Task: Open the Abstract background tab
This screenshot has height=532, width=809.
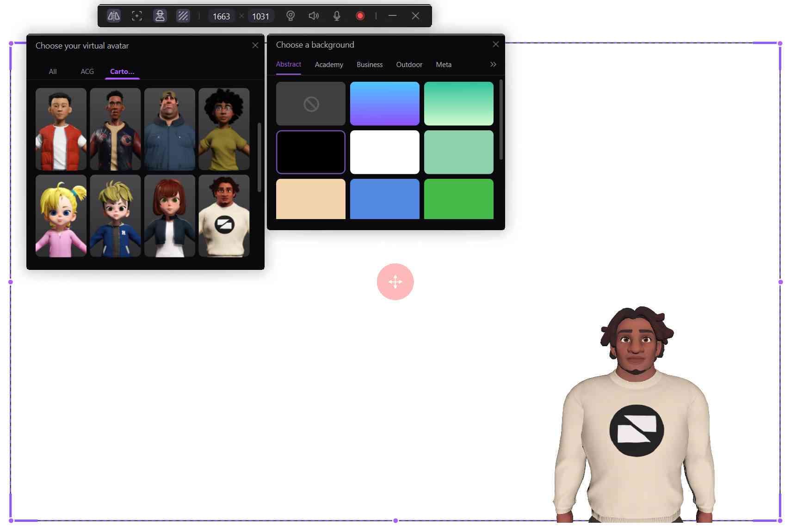Action: point(289,64)
